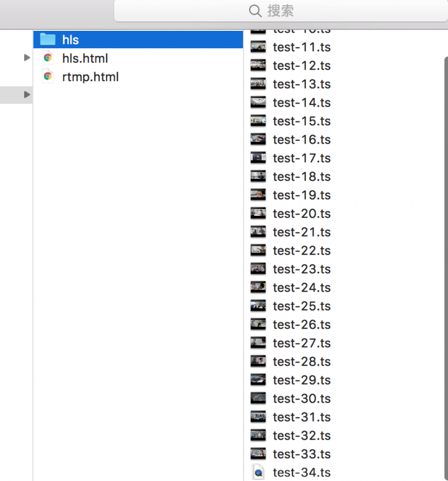
Task: Expand the disclosure triangle on the highlighted gray row
Action: click(x=27, y=95)
